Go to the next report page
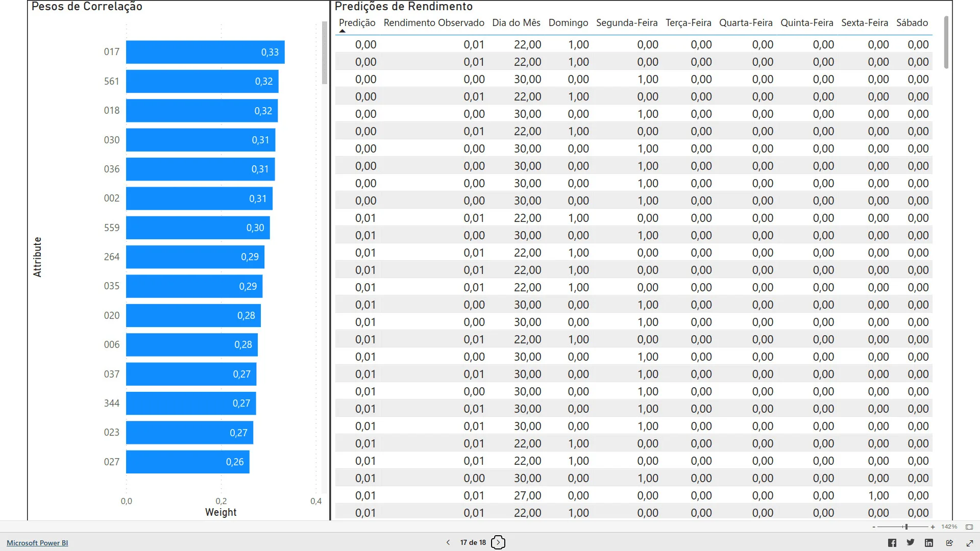980x551 pixels. click(x=498, y=542)
